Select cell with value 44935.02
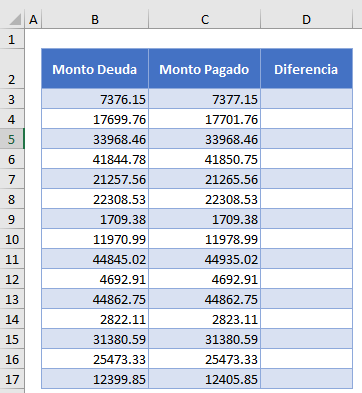 [204, 259]
